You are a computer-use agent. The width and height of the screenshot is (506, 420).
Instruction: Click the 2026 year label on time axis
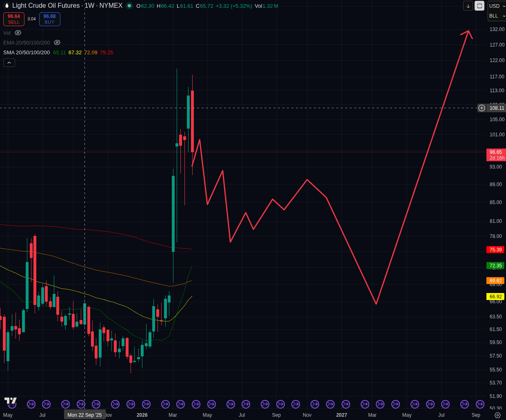(142, 415)
